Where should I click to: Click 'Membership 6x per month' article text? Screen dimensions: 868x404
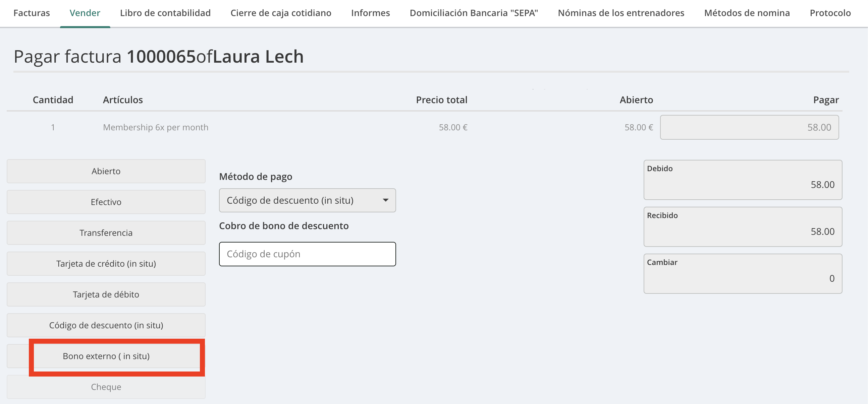[156, 127]
